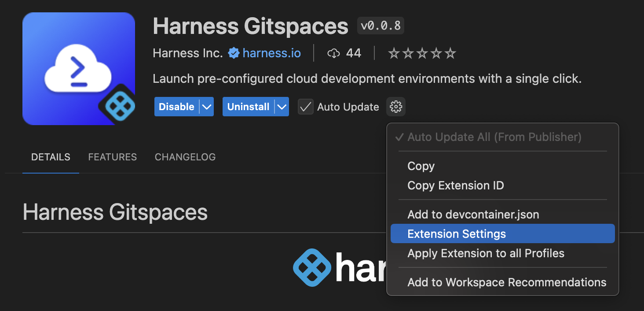
Task: Switch to the FEATURES tab
Action: 112,157
